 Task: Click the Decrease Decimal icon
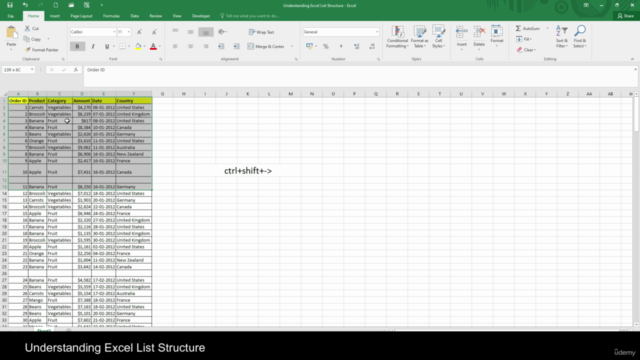tap(372, 47)
